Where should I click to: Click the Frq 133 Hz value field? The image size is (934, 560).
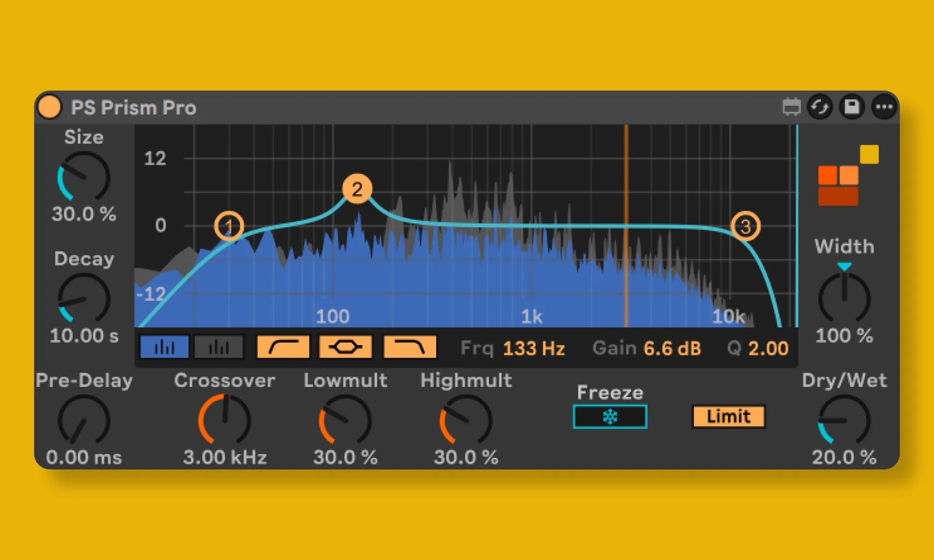[533, 349]
